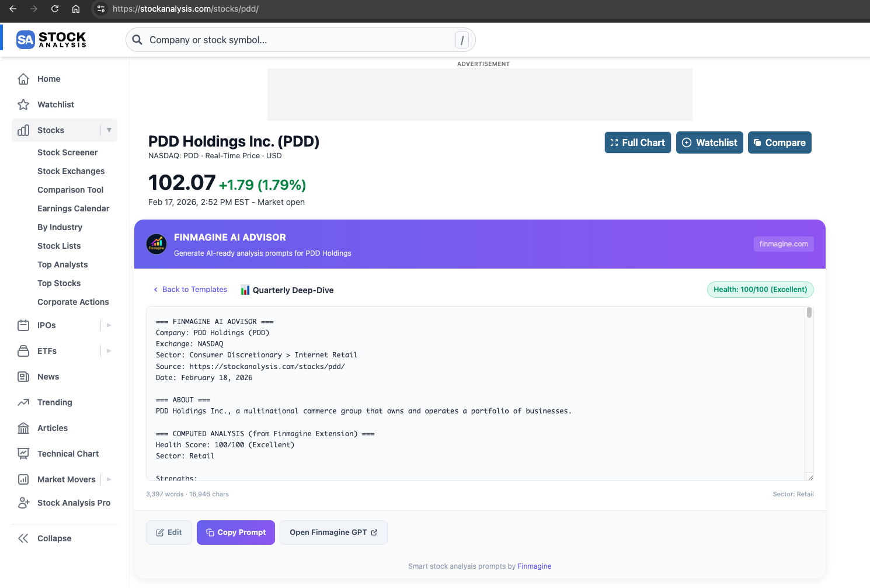Open Earnings Calendar menu item

click(x=73, y=208)
